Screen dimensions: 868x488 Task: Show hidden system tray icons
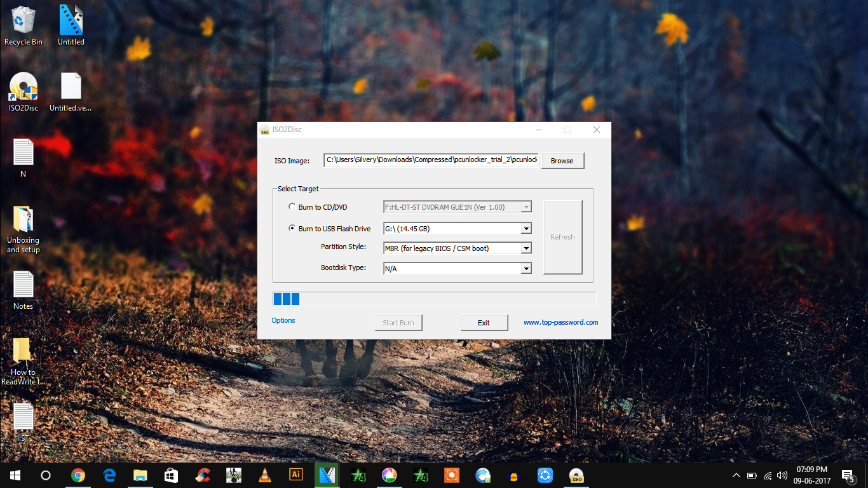(736, 475)
